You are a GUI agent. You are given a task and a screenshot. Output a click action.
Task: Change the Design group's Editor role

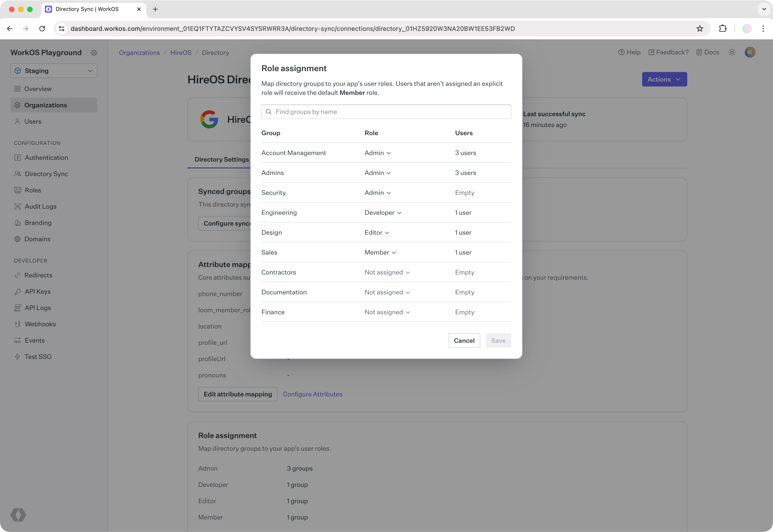(x=377, y=233)
